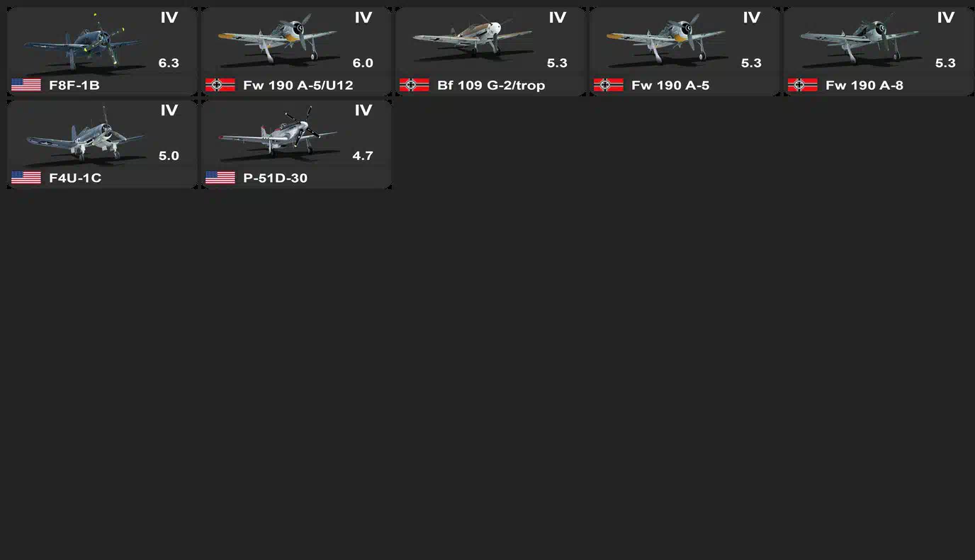Choose the Bf 109 G-2/trop plane picture
The height and width of the screenshot is (560, 975).
(472, 40)
